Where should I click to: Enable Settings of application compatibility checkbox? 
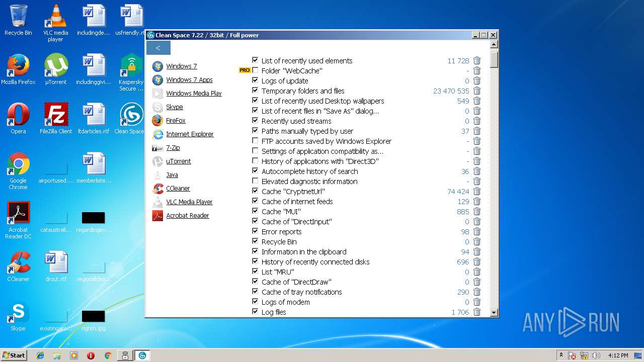(x=255, y=151)
